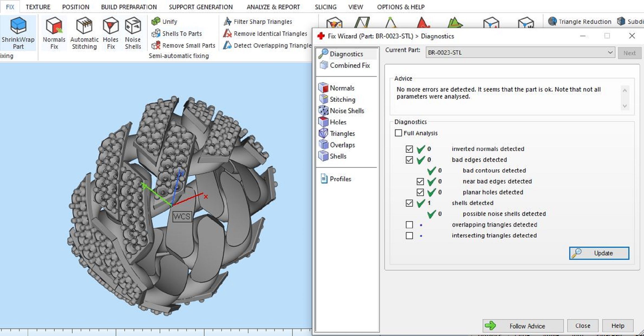
Task: Select Automatic Stitching tool
Action: coord(84,26)
